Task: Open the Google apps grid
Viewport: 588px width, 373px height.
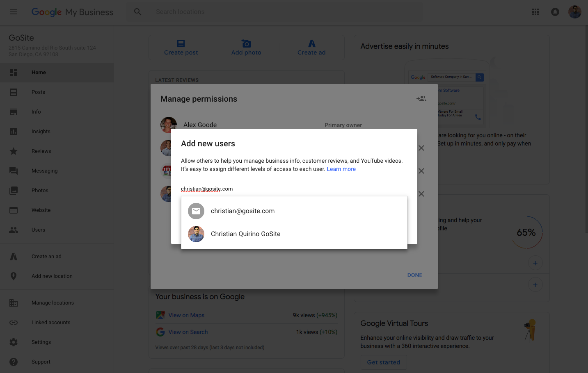Action: [535, 12]
